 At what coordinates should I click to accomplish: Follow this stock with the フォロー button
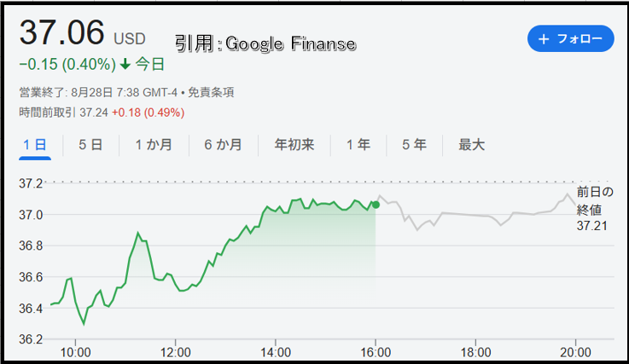point(571,39)
